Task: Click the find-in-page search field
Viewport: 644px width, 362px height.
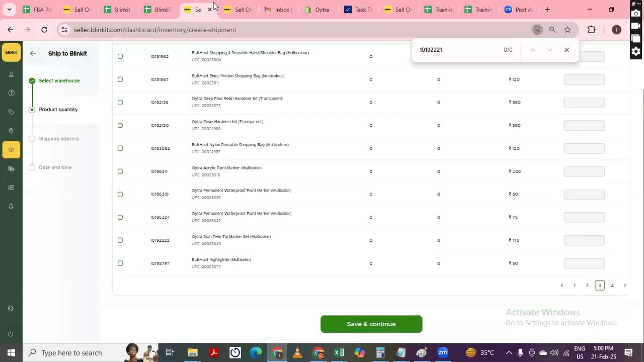Action: coord(458,50)
